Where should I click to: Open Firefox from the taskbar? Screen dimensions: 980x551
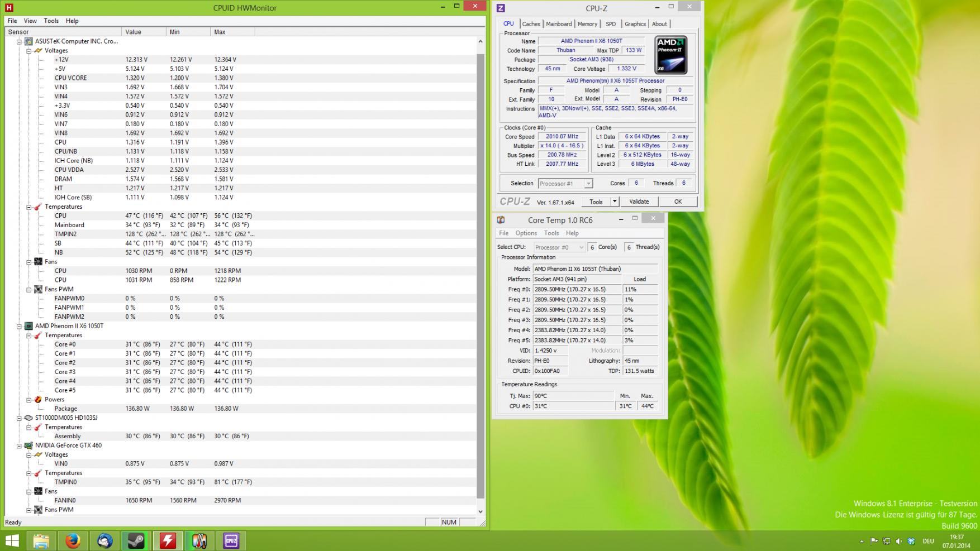click(73, 541)
